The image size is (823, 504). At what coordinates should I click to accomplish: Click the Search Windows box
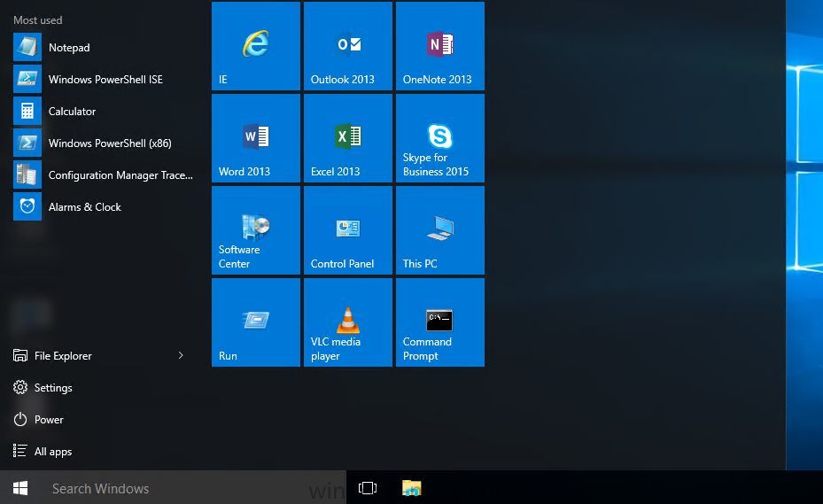pyautogui.click(x=193, y=488)
